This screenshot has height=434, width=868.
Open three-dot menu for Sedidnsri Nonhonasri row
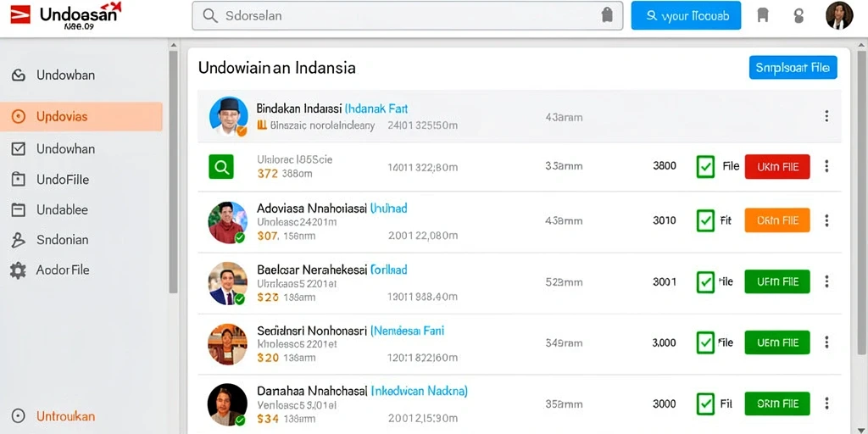click(826, 342)
